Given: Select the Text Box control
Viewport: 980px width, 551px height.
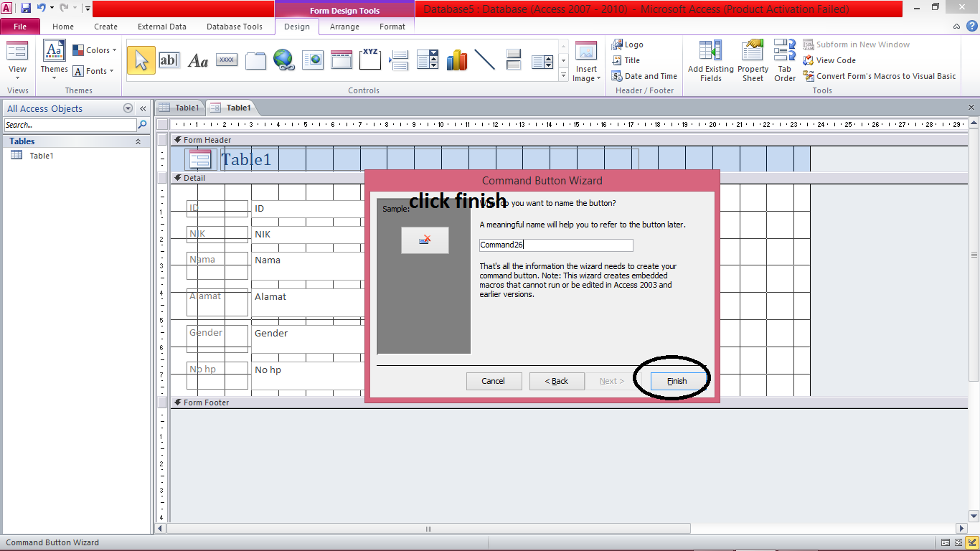Looking at the screenshot, I should 170,60.
